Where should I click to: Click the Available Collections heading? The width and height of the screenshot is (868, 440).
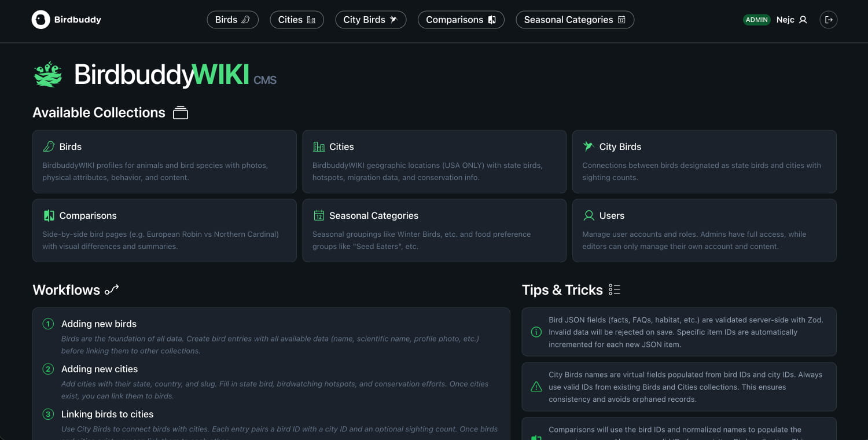click(x=99, y=112)
